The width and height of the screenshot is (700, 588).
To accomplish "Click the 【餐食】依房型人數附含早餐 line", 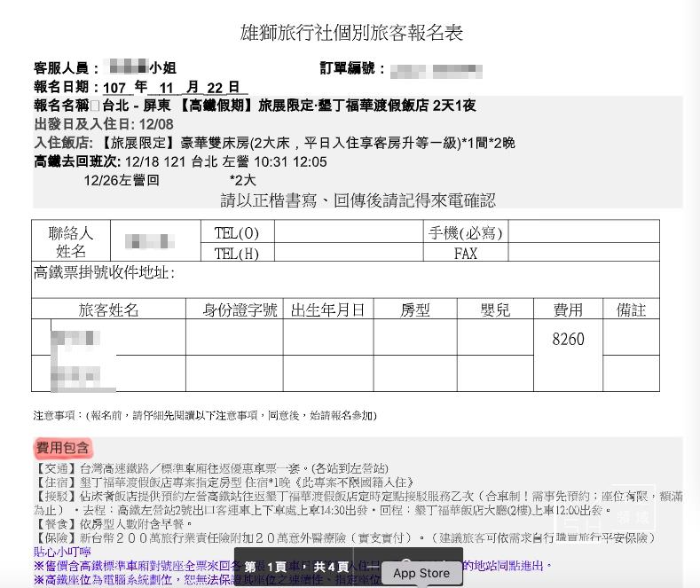I will (113, 524).
